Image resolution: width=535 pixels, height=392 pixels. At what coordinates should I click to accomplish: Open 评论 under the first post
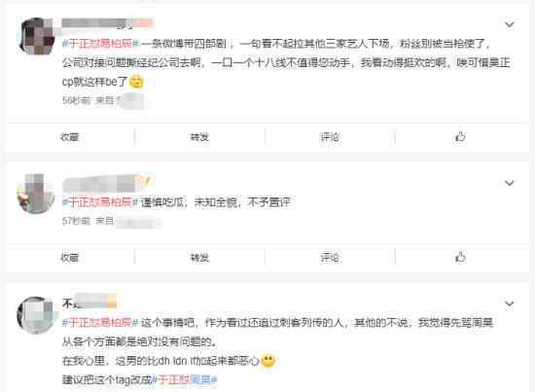tap(329, 137)
